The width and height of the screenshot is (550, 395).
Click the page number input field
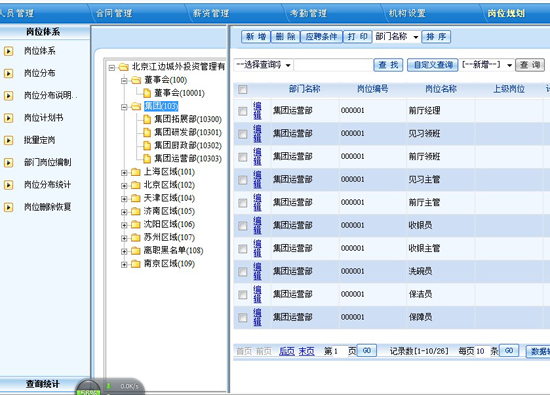[x=340, y=351]
